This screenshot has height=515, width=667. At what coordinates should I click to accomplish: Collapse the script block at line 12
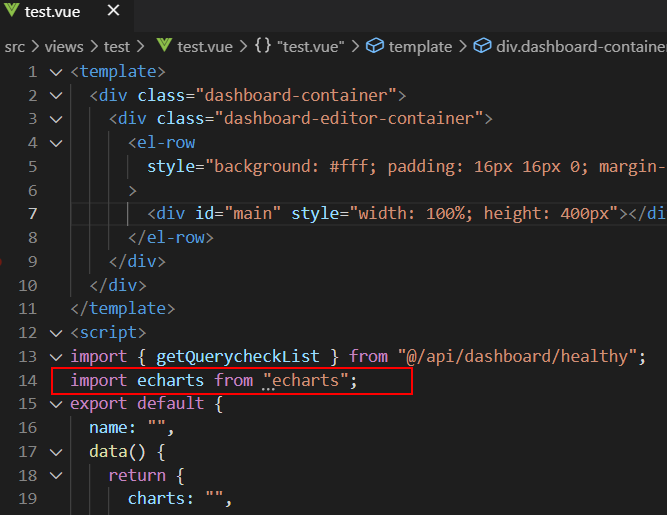tap(56, 333)
